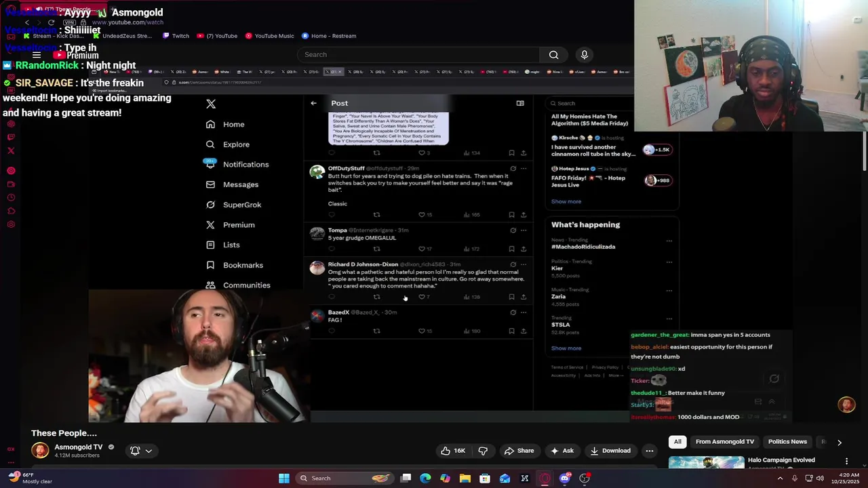Open more actions ellipsis beside Download

649,451
